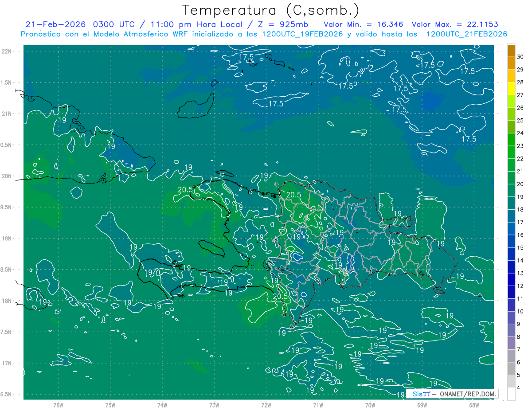Click the "22N" latitude axis label
The image size is (532, 411).
click(7, 51)
